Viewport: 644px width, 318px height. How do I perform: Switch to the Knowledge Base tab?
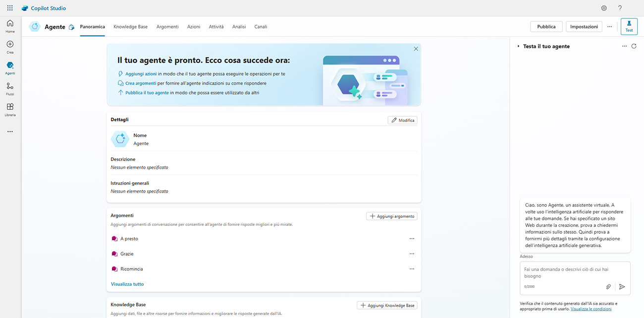130,27
